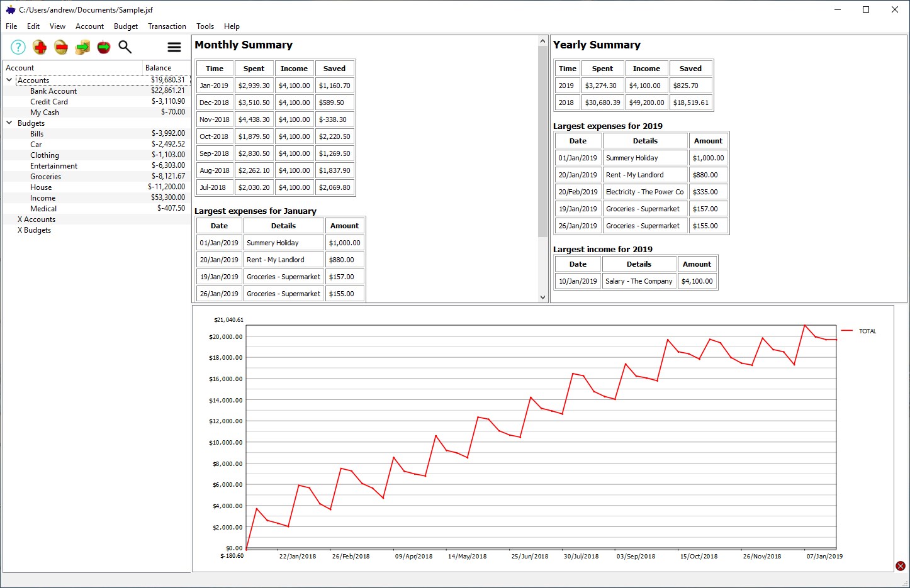Click the red circle X icon below the chart

[x=901, y=566]
